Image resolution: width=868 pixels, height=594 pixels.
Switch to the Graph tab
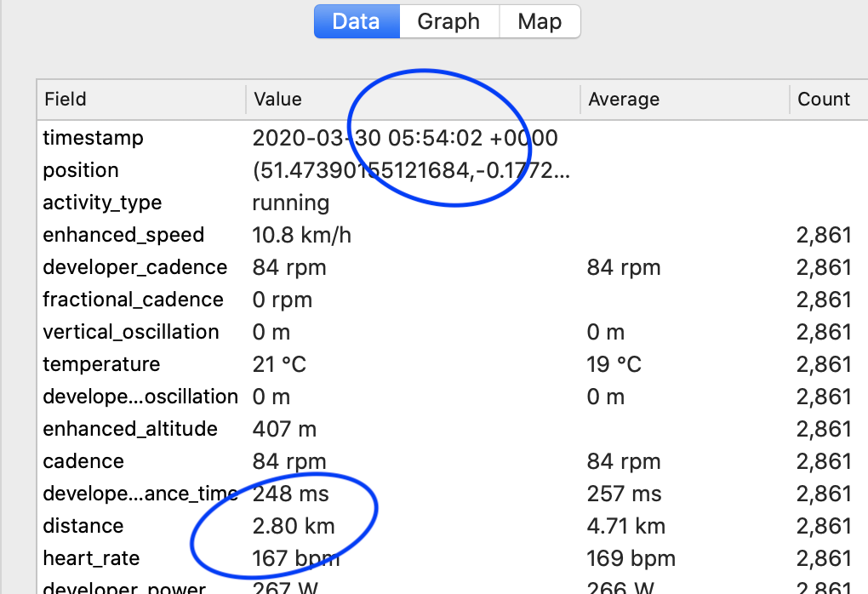click(x=448, y=21)
